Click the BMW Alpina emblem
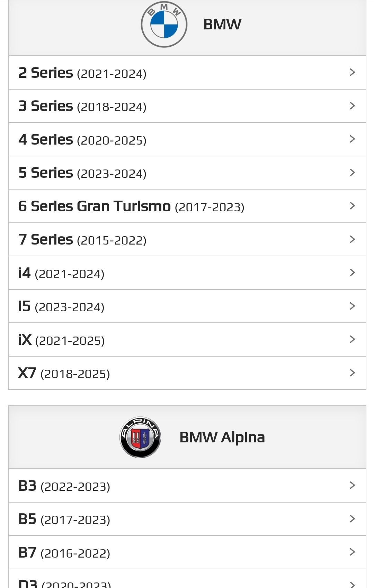The width and height of the screenshot is (374, 588). click(140, 437)
